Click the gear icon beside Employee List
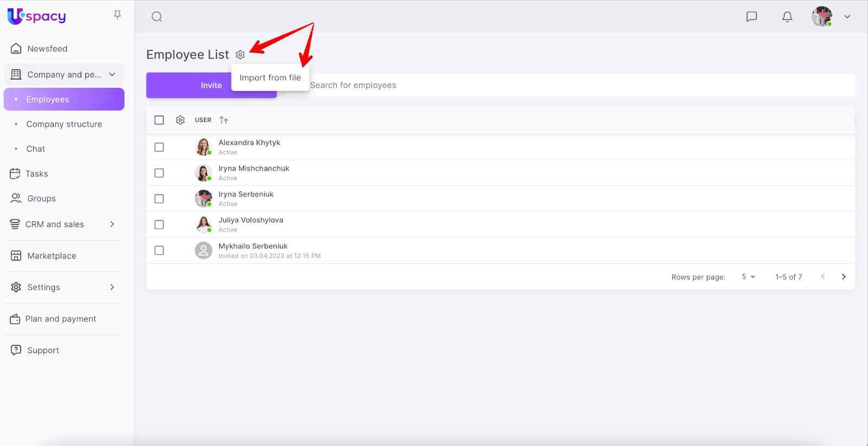 [x=240, y=55]
